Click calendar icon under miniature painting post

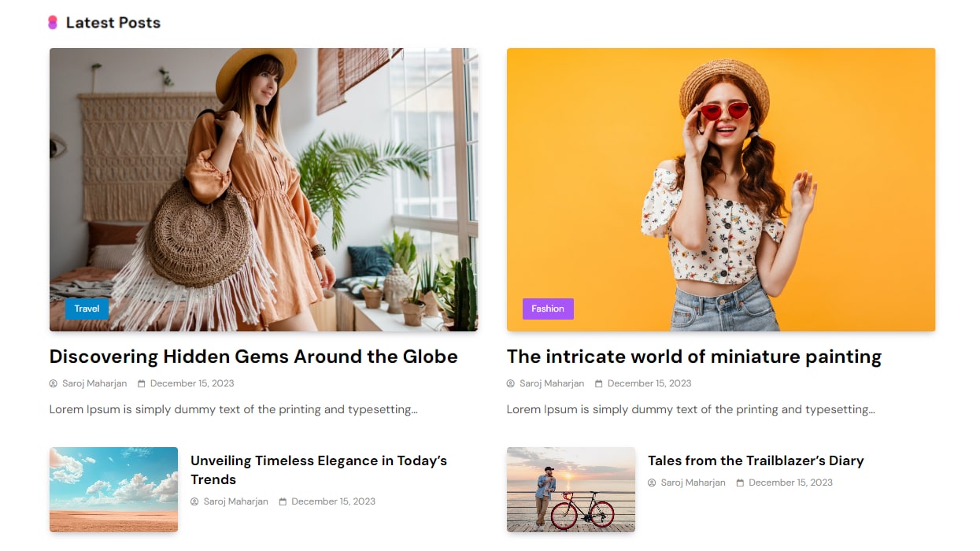pyautogui.click(x=599, y=384)
